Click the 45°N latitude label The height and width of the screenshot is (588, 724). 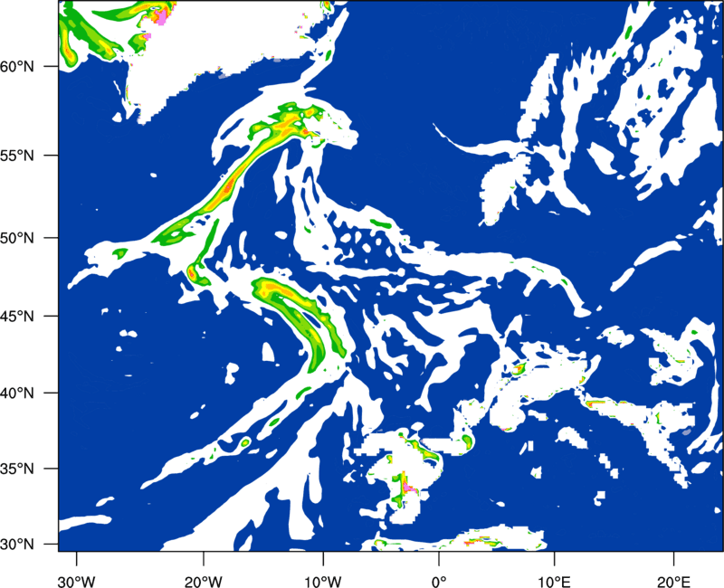tap(17, 317)
